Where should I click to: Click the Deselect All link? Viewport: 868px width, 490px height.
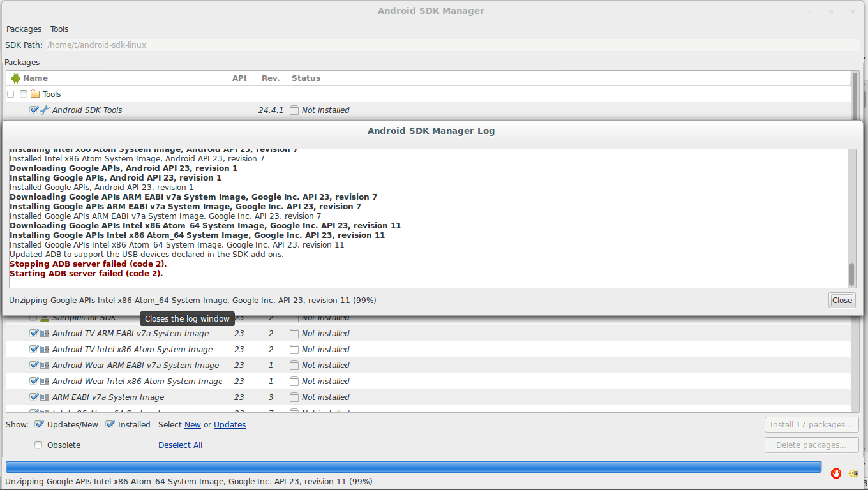point(180,445)
